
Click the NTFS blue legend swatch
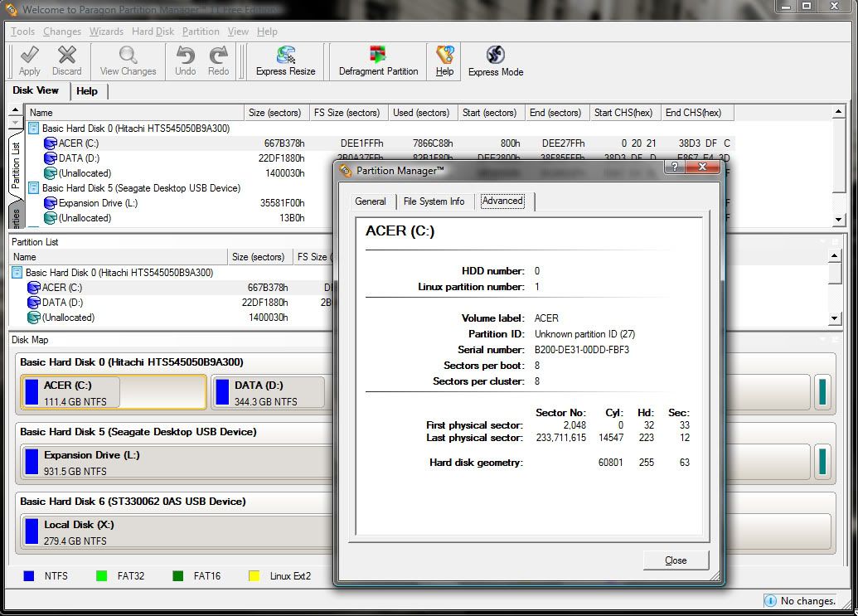click(x=29, y=576)
